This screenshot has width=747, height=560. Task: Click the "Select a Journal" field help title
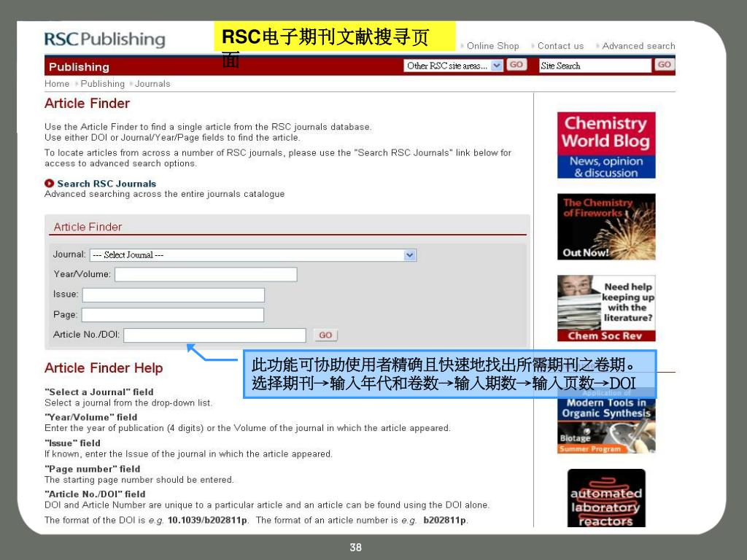point(99,392)
